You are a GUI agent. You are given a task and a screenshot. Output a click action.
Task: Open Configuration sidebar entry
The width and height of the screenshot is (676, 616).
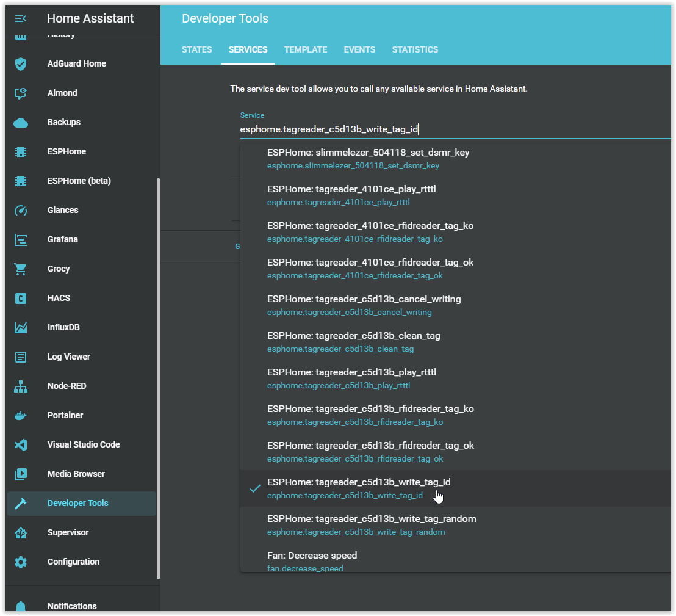82,562
